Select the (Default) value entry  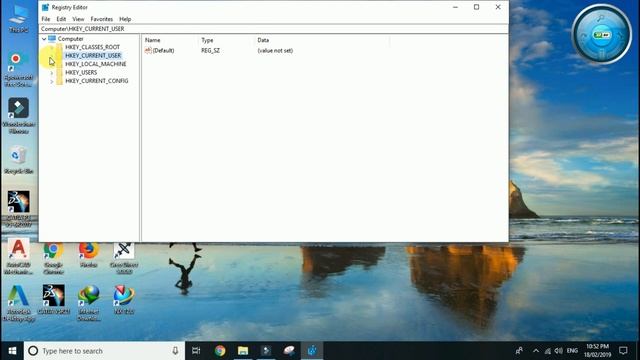coord(163,51)
